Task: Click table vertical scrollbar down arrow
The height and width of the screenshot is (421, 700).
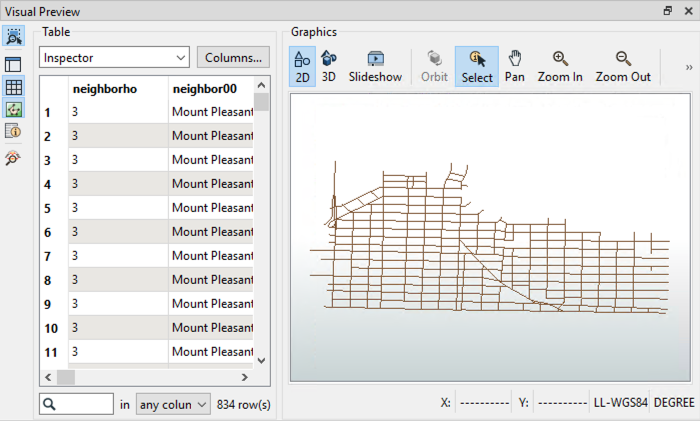Action: tap(262, 361)
